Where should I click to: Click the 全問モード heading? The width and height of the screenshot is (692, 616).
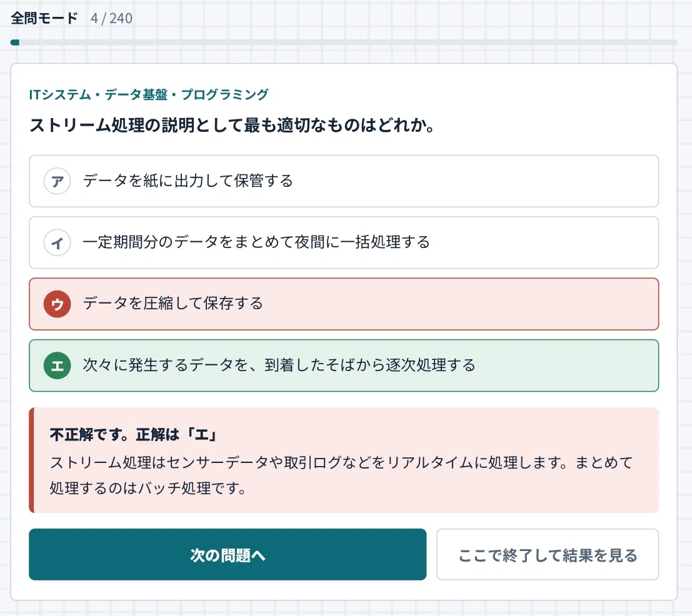click(x=44, y=18)
